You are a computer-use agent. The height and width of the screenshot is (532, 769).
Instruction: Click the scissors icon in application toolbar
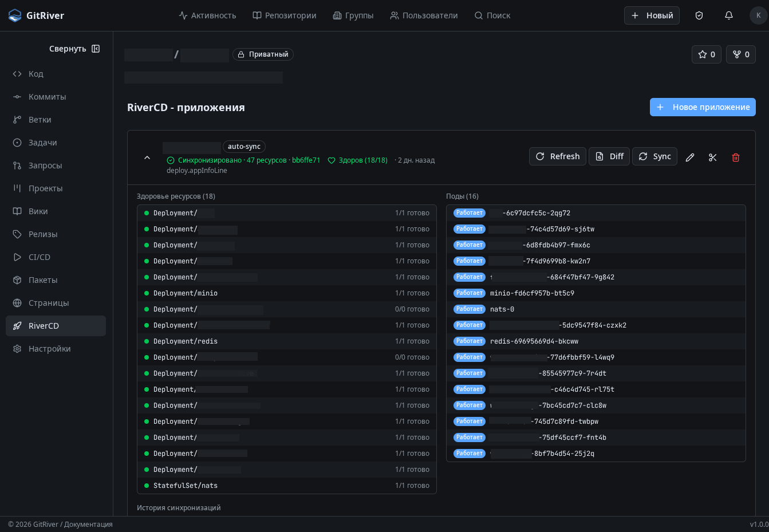tap(713, 157)
